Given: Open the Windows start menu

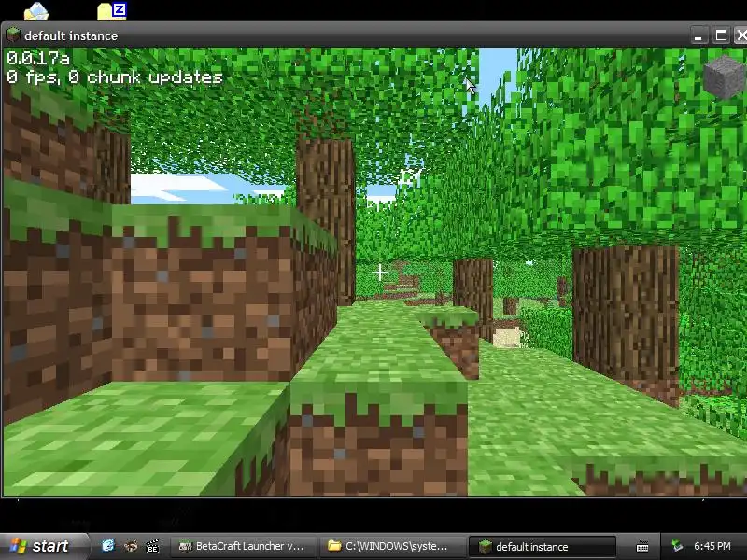Looking at the screenshot, I should [x=44, y=546].
